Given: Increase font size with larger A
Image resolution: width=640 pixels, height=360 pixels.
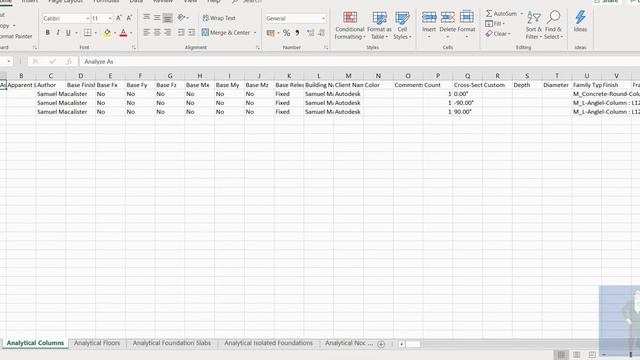Looking at the screenshot, I should [x=119, y=18].
